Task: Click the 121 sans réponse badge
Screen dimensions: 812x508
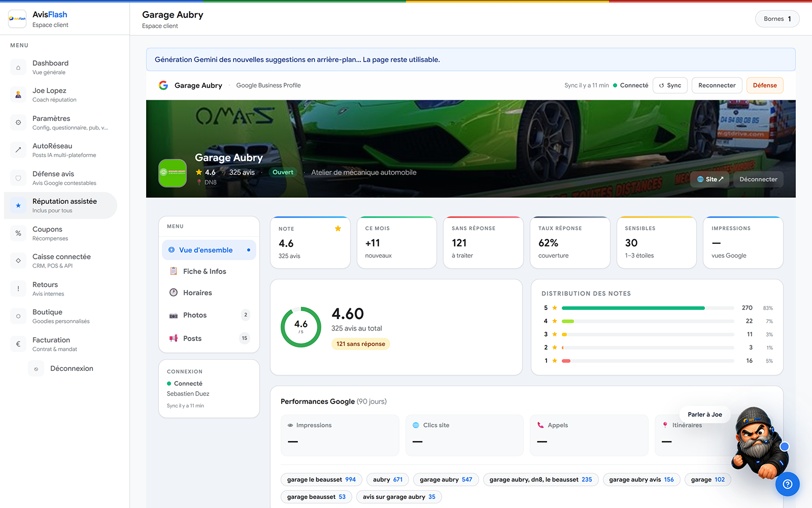Action: coord(361,344)
